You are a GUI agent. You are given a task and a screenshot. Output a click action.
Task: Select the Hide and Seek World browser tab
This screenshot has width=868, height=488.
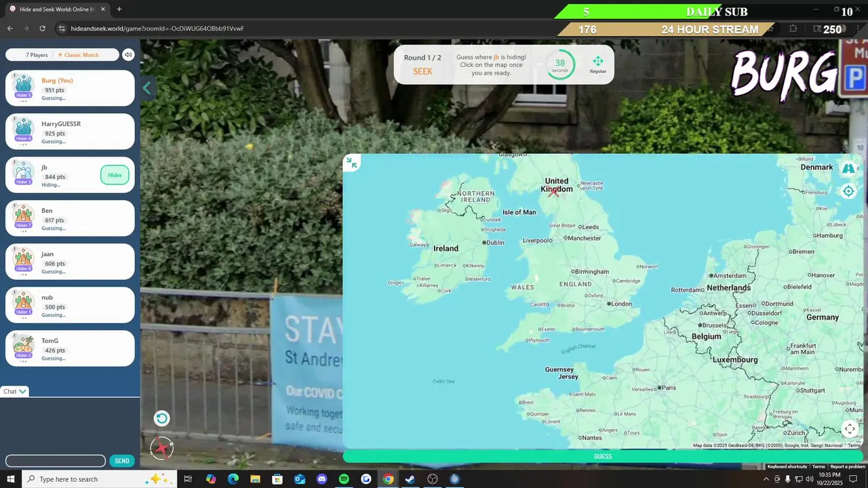(x=57, y=9)
